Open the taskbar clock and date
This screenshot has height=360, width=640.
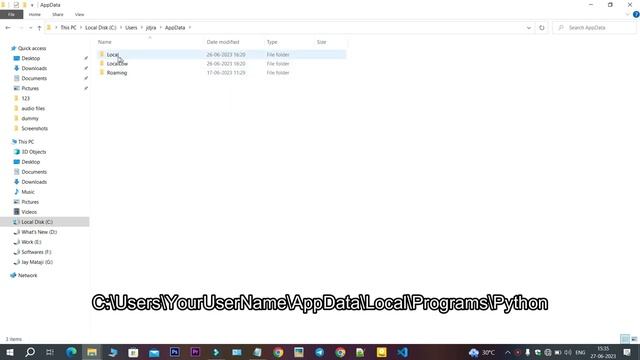click(x=603, y=352)
